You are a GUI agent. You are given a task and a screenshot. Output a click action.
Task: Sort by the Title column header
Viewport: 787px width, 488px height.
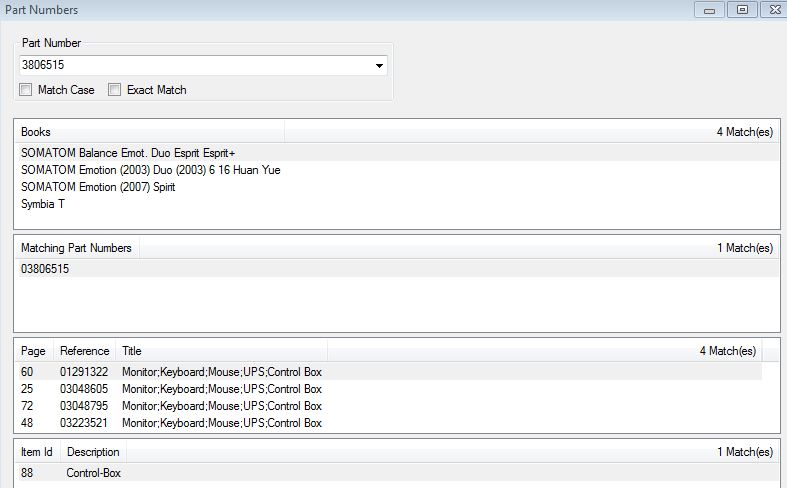point(221,350)
